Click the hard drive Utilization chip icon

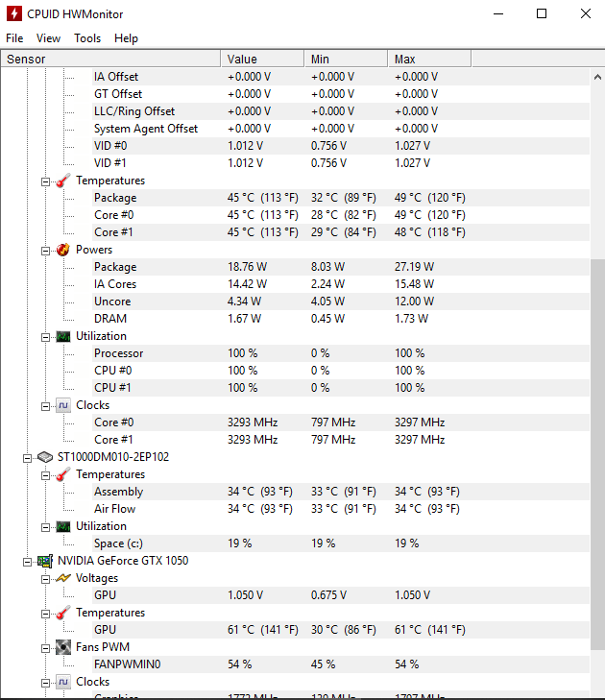point(62,526)
